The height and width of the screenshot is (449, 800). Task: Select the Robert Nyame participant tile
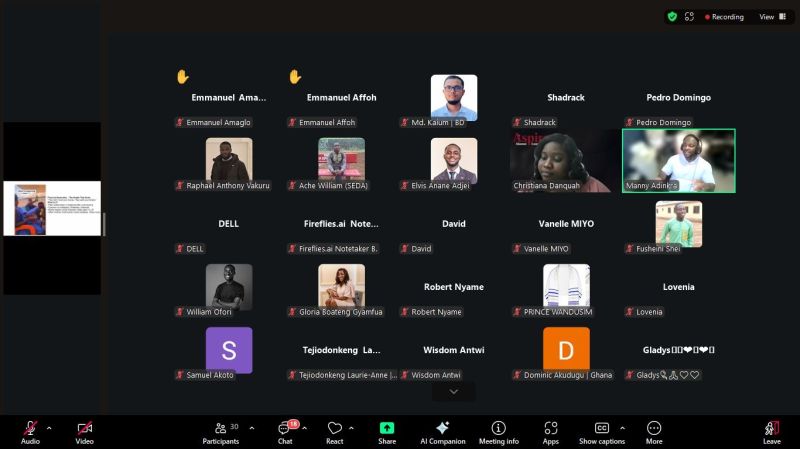click(454, 287)
